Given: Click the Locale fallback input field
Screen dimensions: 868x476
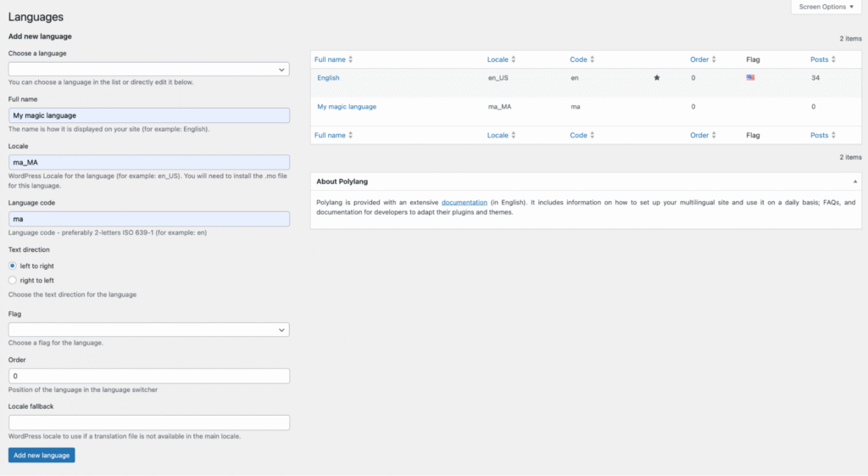Looking at the screenshot, I should point(149,423).
